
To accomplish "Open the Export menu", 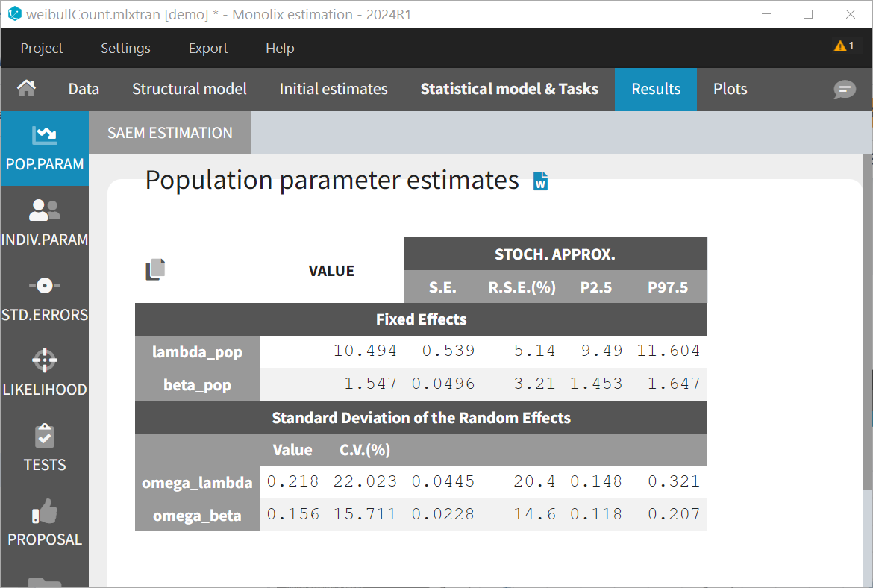I will 207,49.
